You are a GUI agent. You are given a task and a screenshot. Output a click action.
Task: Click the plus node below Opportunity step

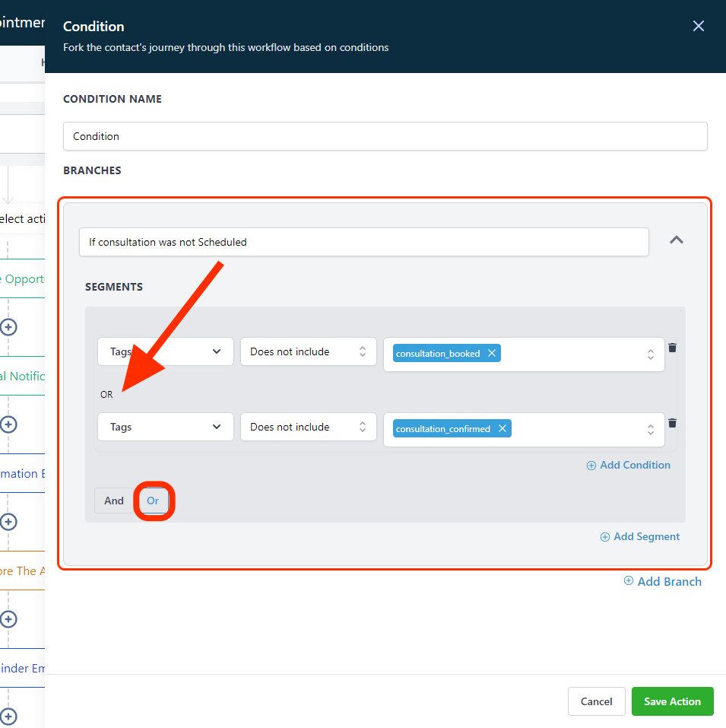point(8,327)
